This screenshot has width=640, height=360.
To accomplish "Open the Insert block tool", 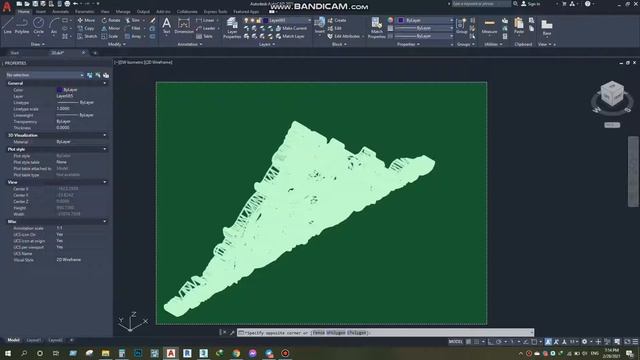I will tap(320, 25).
